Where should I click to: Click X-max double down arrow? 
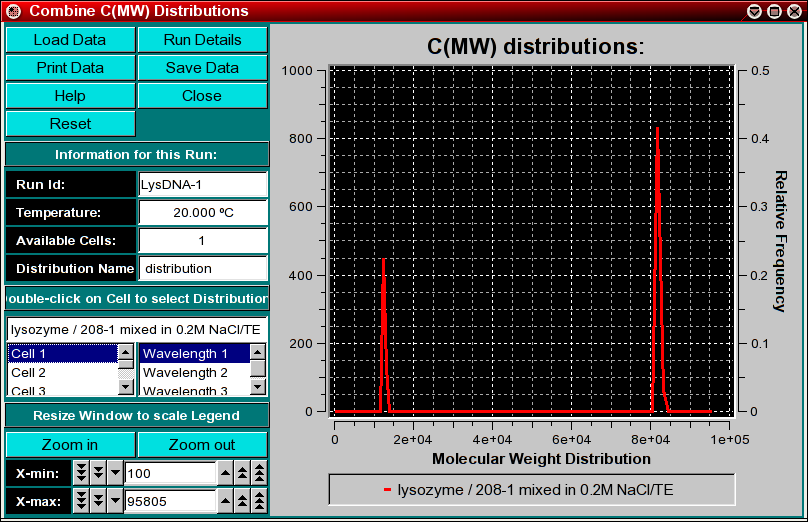pyautogui.click(x=98, y=501)
